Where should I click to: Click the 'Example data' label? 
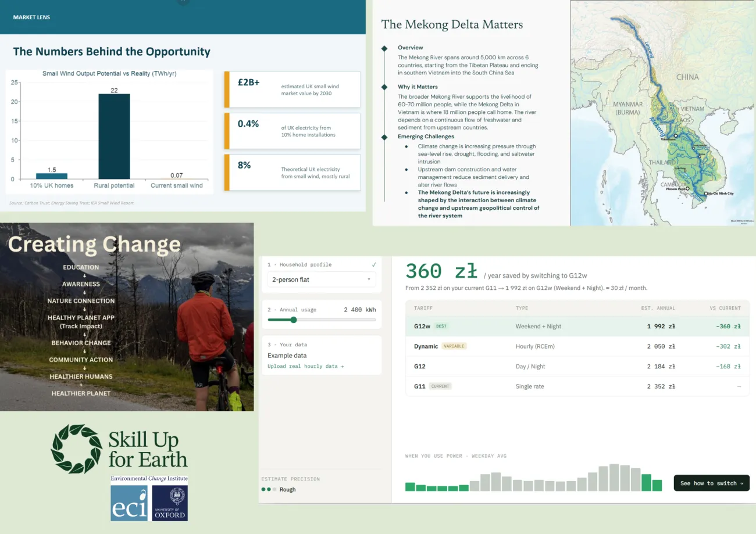[287, 355]
